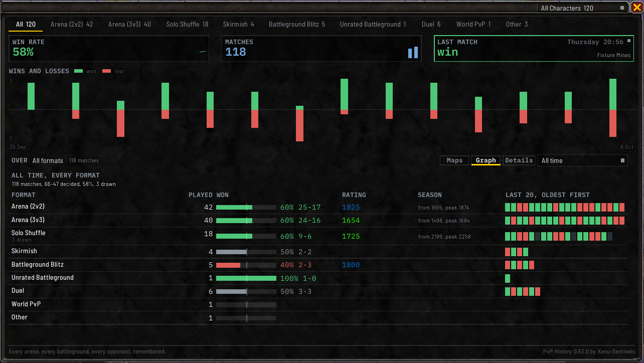This screenshot has width=644, height=363.
Task: Click the '60% 24-16' win record
Action: coord(300,221)
